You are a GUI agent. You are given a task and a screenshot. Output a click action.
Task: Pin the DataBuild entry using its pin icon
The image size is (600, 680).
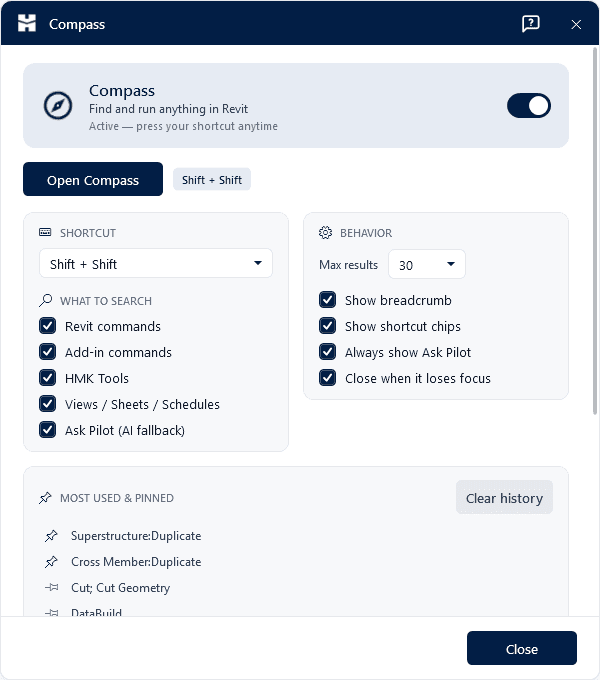pyautogui.click(x=51, y=612)
